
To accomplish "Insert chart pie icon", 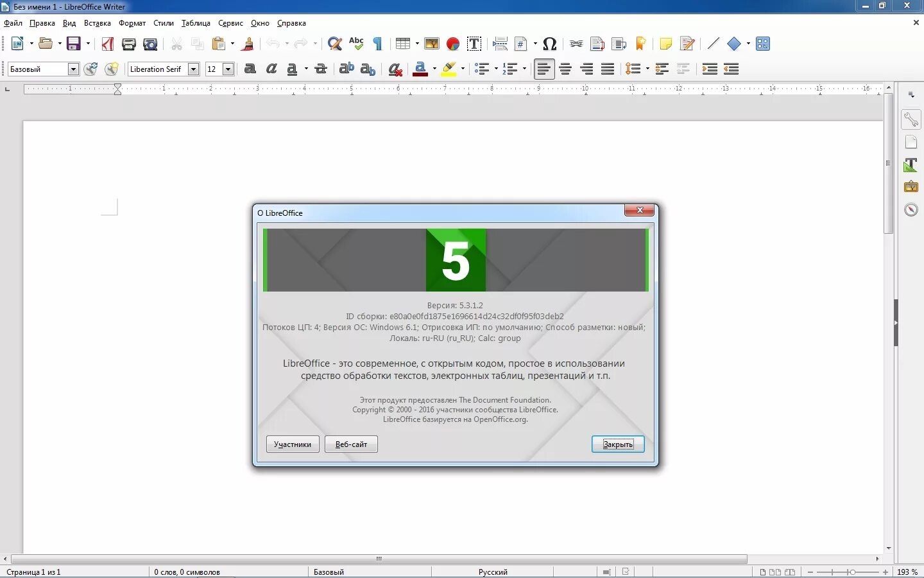I will (x=453, y=44).
